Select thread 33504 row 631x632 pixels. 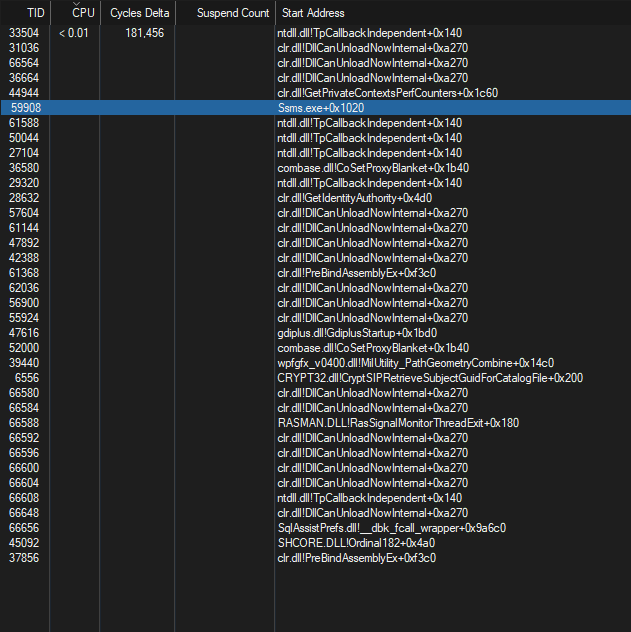[x=316, y=33]
